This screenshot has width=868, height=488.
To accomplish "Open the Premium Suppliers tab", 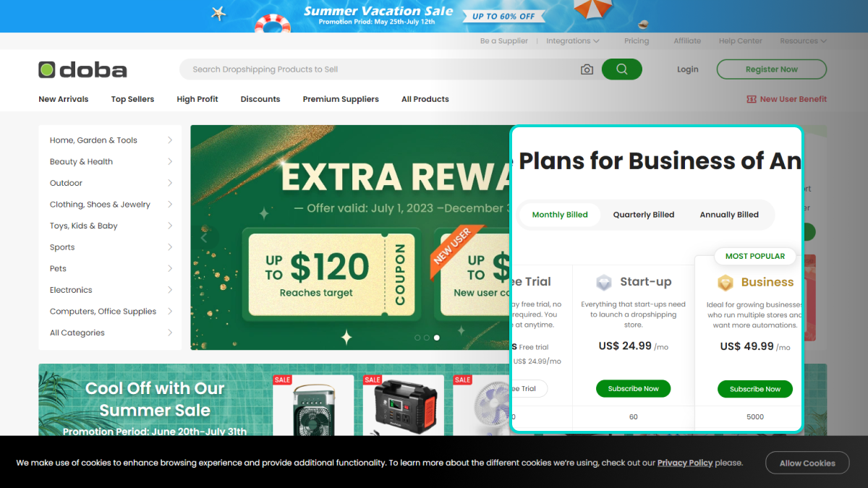I will click(341, 99).
